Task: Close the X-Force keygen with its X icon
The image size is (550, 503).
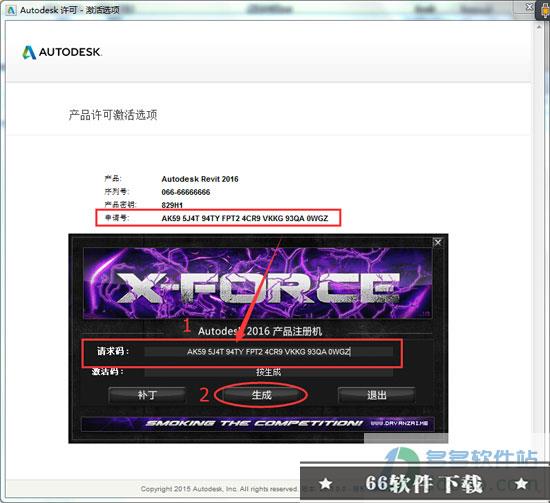Action: [438, 242]
